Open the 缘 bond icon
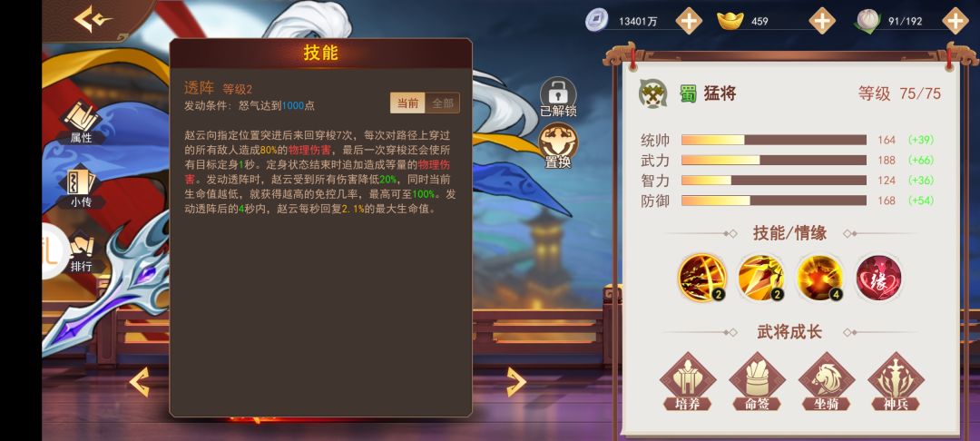This screenshot has width=980, height=441. coord(878,278)
